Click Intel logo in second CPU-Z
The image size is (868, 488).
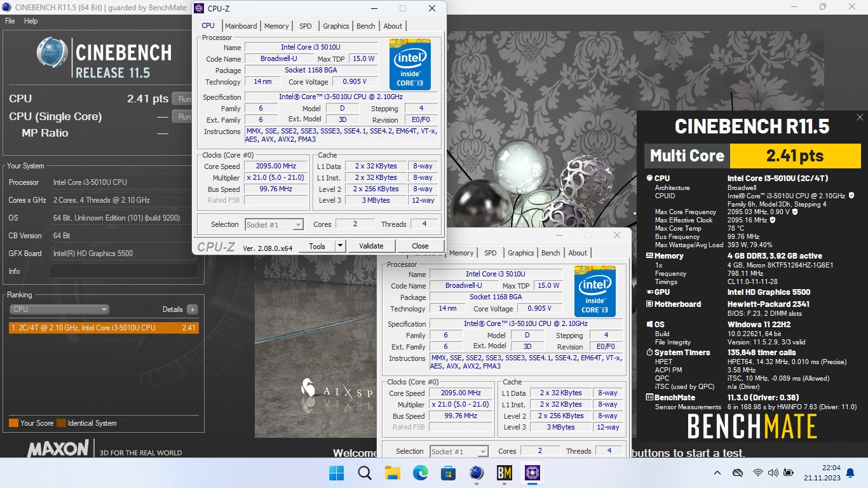tap(595, 292)
